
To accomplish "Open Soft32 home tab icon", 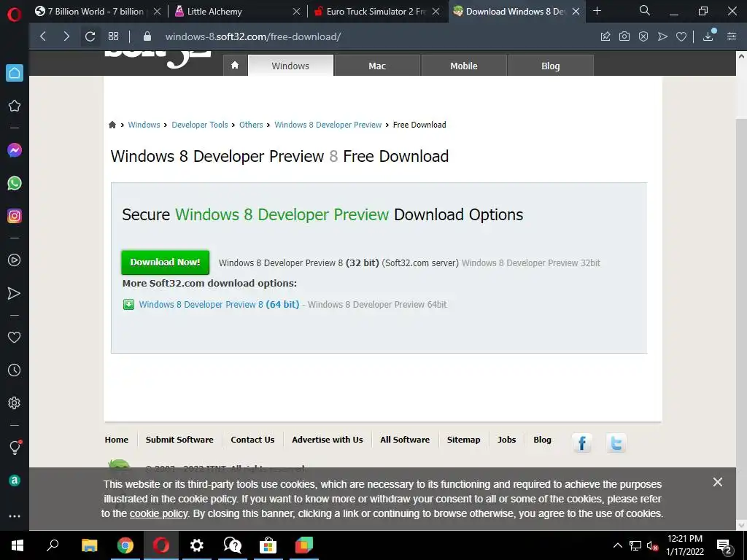I will tap(235, 65).
